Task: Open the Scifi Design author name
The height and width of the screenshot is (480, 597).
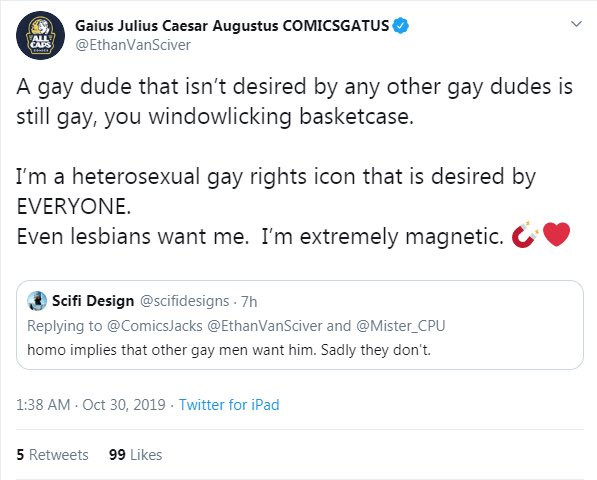Action: coord(93,301)
